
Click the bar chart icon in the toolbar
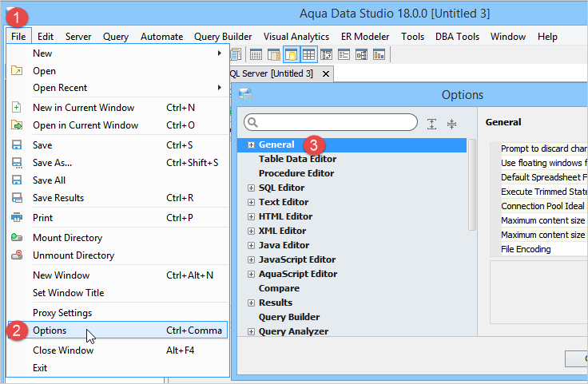[x=379, y=55]
